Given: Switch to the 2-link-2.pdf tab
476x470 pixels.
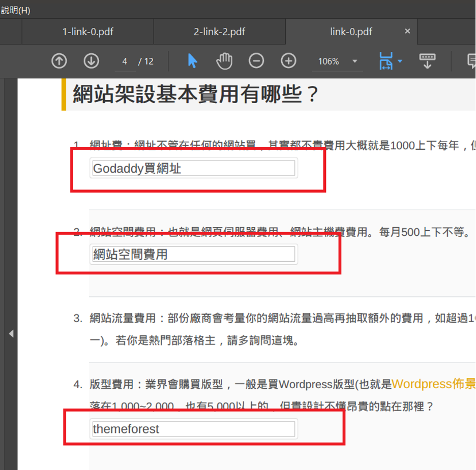Looking at the screenshot, I should 219,32.
